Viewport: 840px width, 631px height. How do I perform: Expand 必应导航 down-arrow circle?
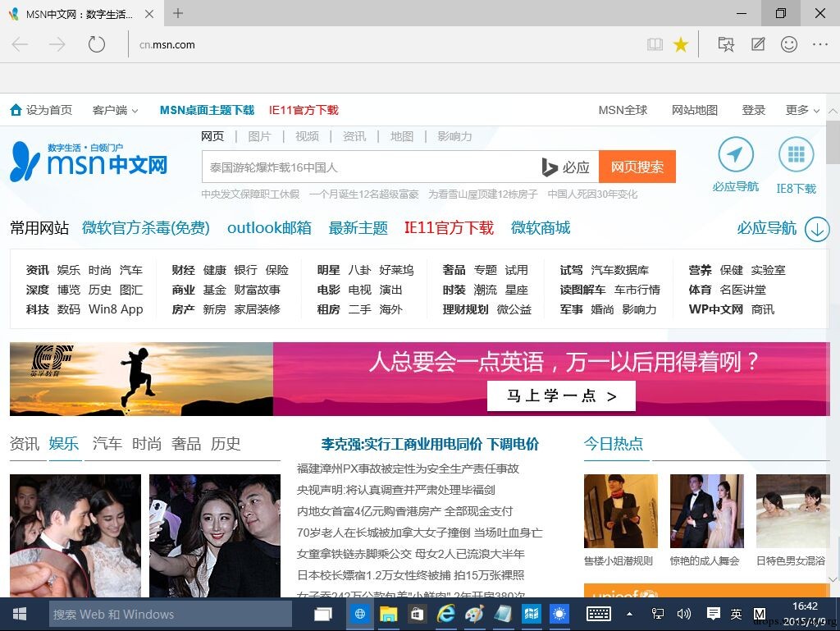(817, 229)
